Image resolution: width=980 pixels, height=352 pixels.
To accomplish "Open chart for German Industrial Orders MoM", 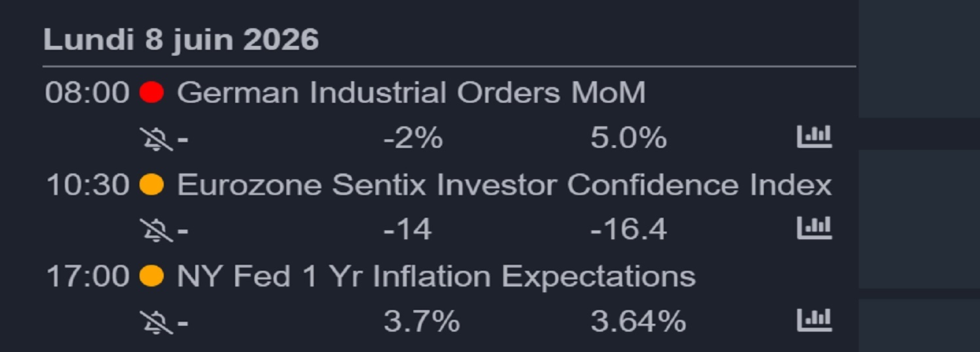I will [x=814, y=137].
